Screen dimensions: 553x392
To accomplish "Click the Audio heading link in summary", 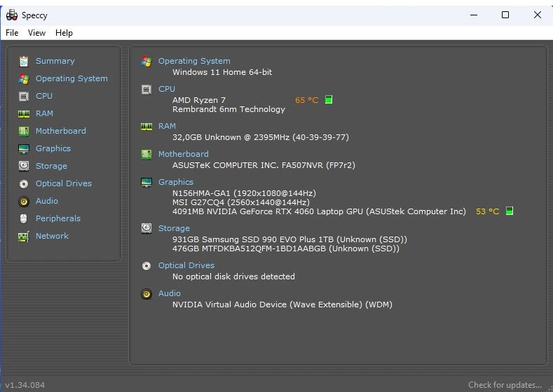I will coord(170,293).
